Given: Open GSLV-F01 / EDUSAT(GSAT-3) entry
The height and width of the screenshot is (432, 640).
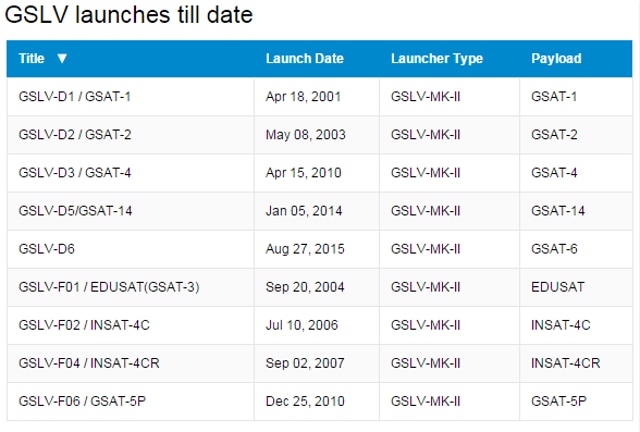Looking at the screenshot, I should [109, 287].
